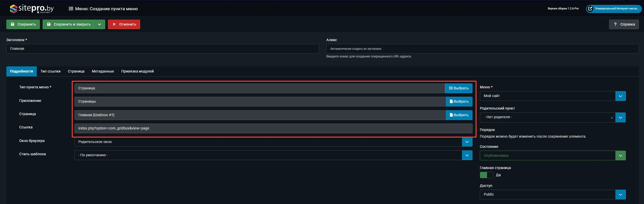Viewport: 644px width, 204px height.
Task: Click the red Отменить button
Action: tap(124, 25)
